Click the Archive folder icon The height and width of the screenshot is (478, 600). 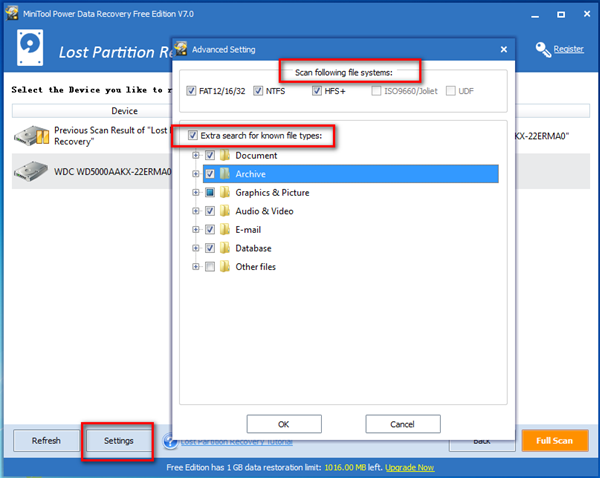pyautogui.click(x=225, y=174)
